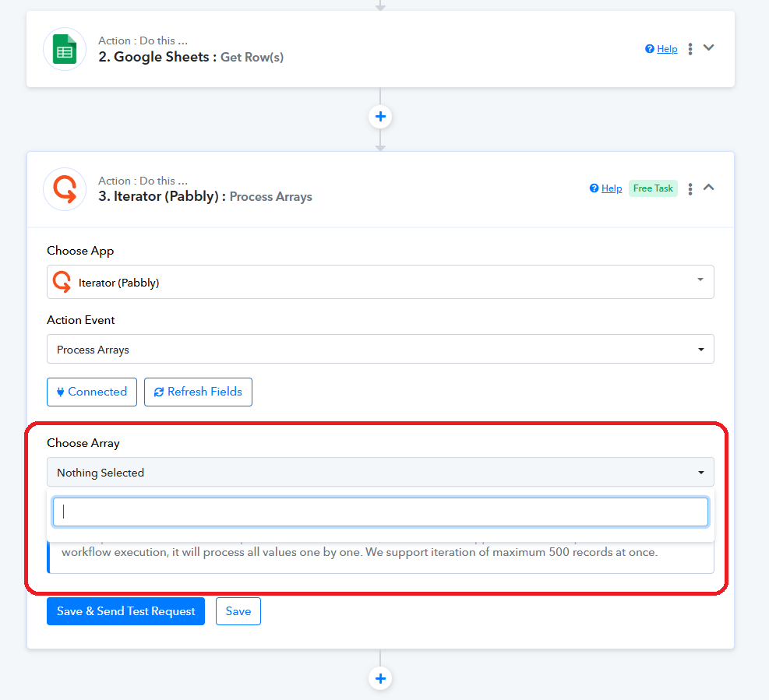Click the Free Task badge

click(653, 188)
